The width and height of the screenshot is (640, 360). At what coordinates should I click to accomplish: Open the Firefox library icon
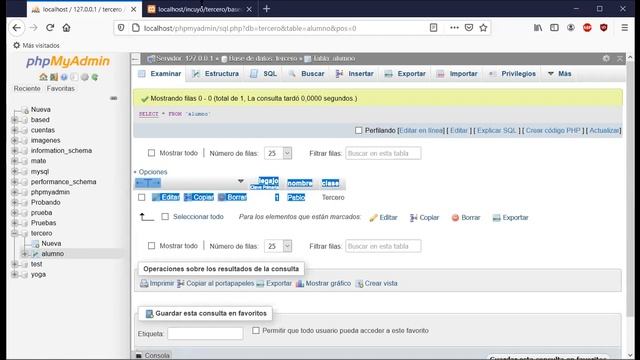tap(538, 28)
